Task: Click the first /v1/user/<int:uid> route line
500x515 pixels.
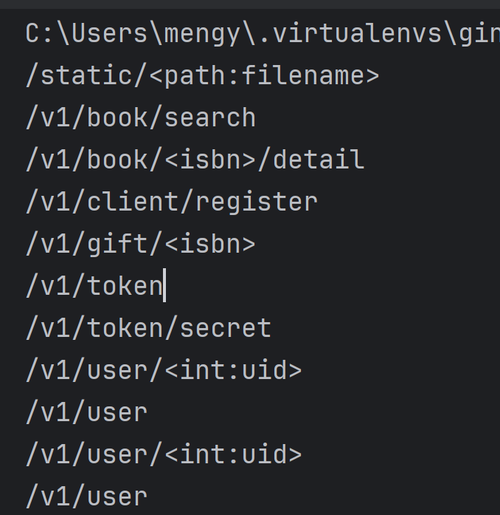Action: [164, 370]
